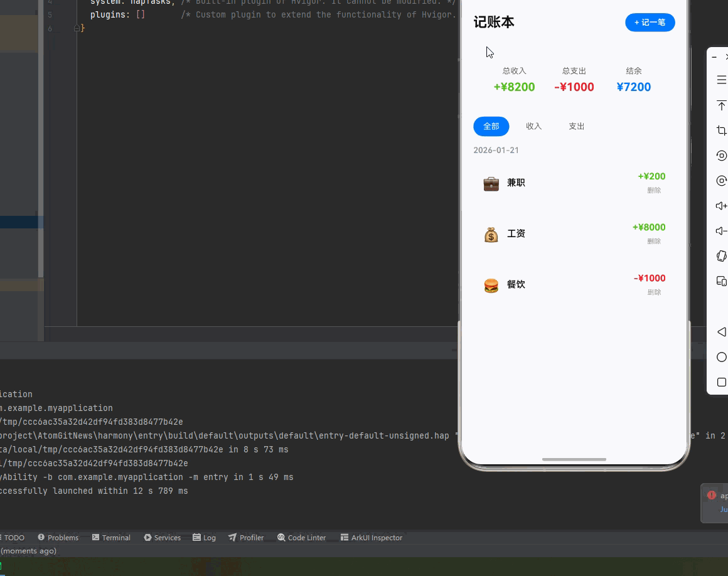This screenshot has width=728, height=576.
Task: Open the Services tool window
Action: pos(162,538)
